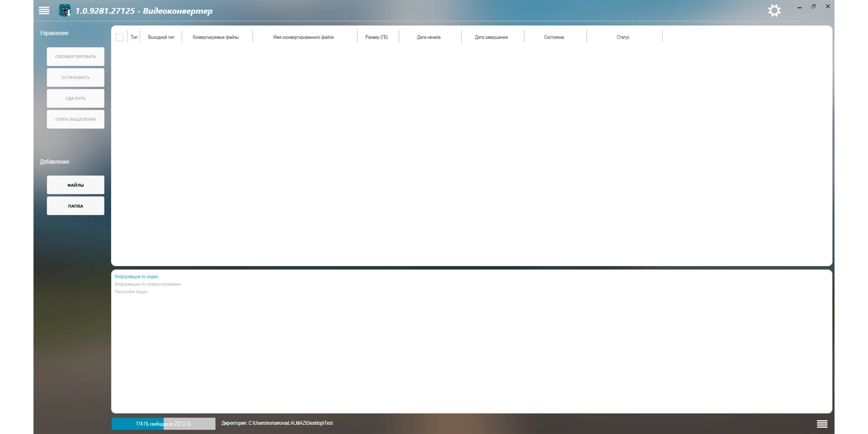Click bottom-right list menu icon
The image size is (868, 434).
click(x=822, y=424)
